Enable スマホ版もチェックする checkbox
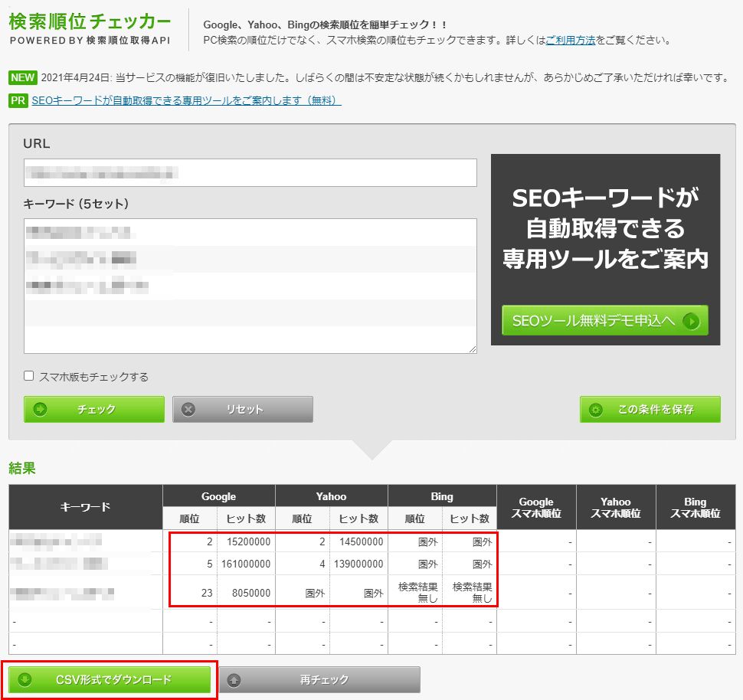The height and width of the screenshot is (700, 743). tap(29, 376)
